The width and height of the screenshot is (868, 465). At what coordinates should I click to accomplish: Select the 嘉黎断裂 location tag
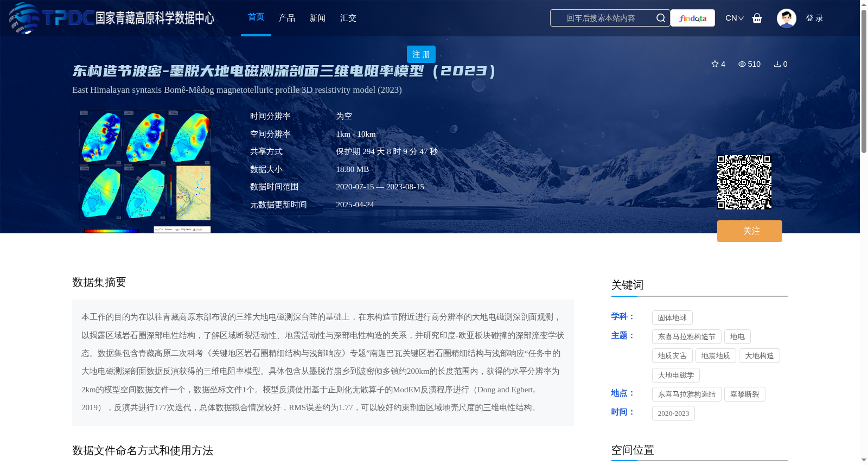745,394
